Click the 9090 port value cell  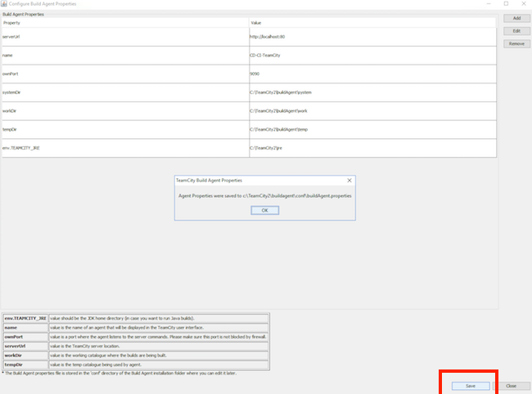[x=373, y=74]
